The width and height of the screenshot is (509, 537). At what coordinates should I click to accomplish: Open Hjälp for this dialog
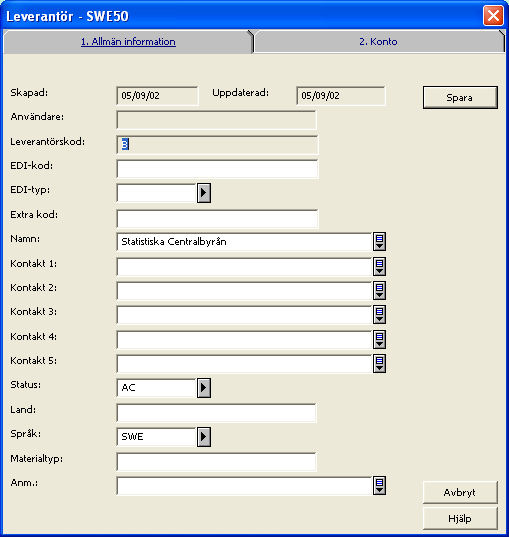pyautogui.click(x=460, y=519)
